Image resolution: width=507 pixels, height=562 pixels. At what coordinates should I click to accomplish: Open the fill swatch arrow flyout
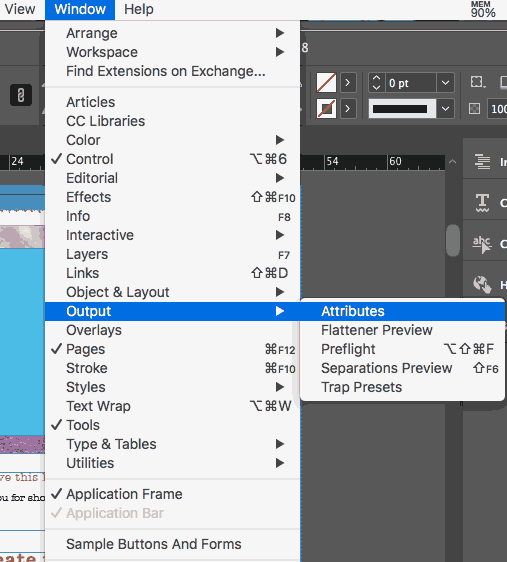[x=348, y=83]
